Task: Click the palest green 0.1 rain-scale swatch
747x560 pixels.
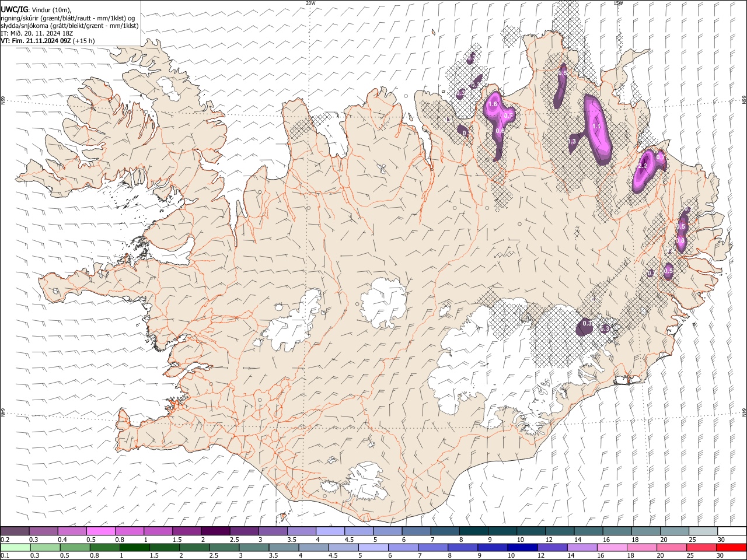Action: (16, 547)
